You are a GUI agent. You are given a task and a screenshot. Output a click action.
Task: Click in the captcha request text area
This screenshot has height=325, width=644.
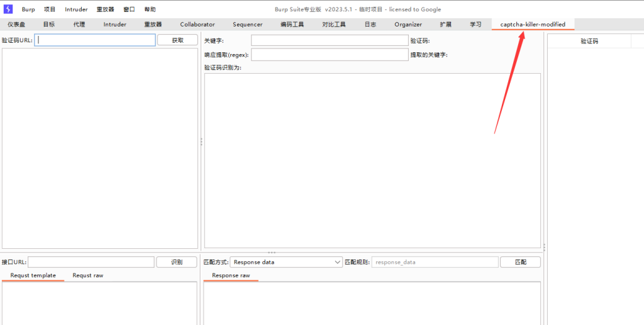click(100, 148)
